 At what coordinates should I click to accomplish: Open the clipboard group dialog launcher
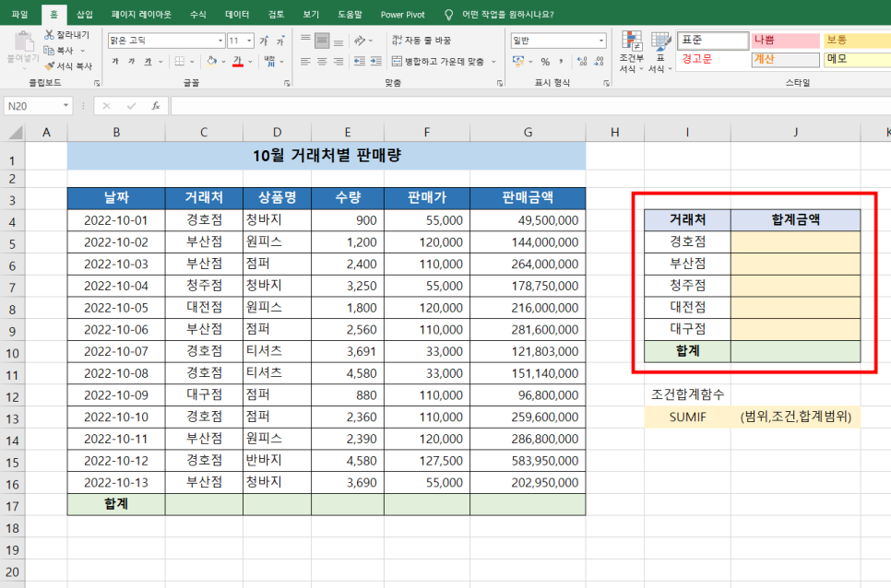[x=97, y=83]
